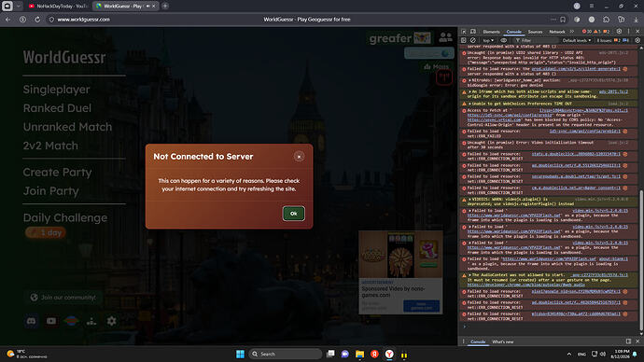Open the Maps button
Screen dimensions: 644x362
click(436, 66)
